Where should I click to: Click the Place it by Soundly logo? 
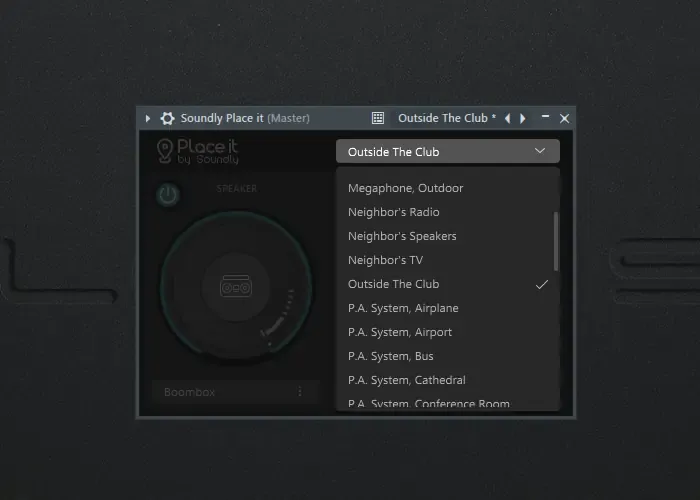[x=198, y=151]
